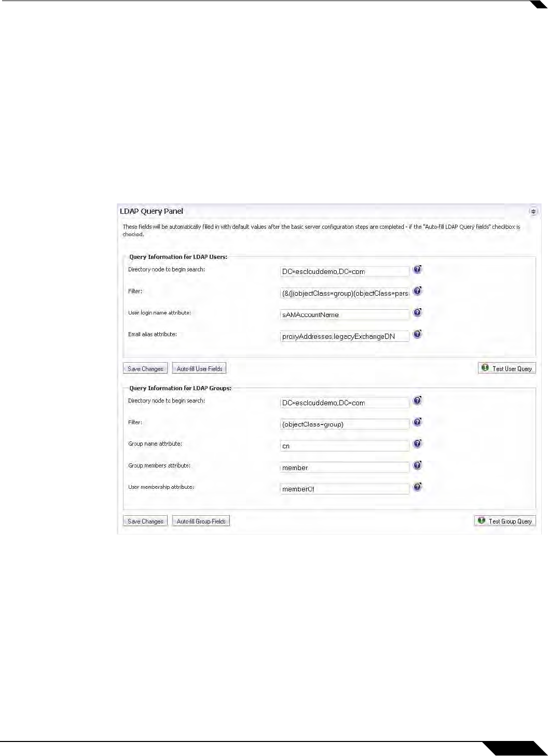
Task: Click help icon next to users Filter field
Action: pyautogui.click(x=417, y=291)
